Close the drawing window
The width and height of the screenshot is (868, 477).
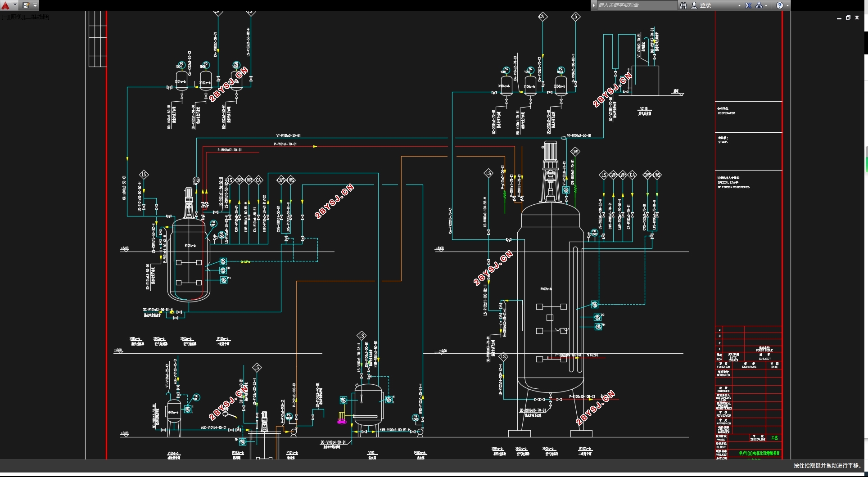857,18
